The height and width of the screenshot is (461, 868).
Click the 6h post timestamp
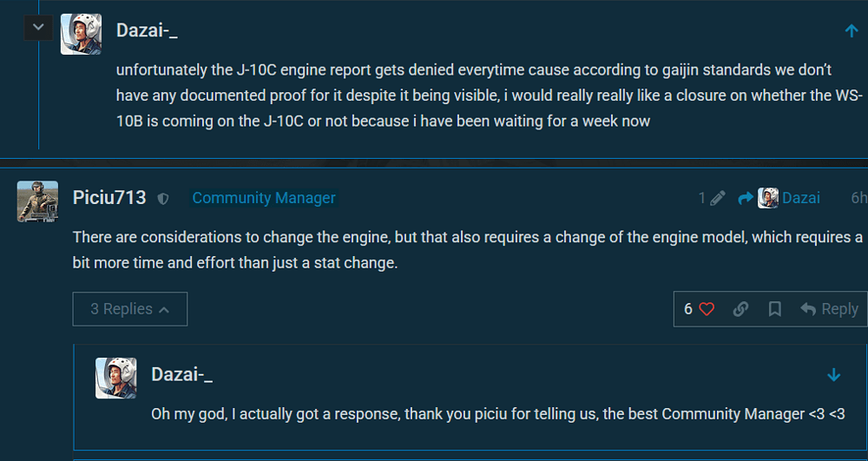(x=858, y=198)
